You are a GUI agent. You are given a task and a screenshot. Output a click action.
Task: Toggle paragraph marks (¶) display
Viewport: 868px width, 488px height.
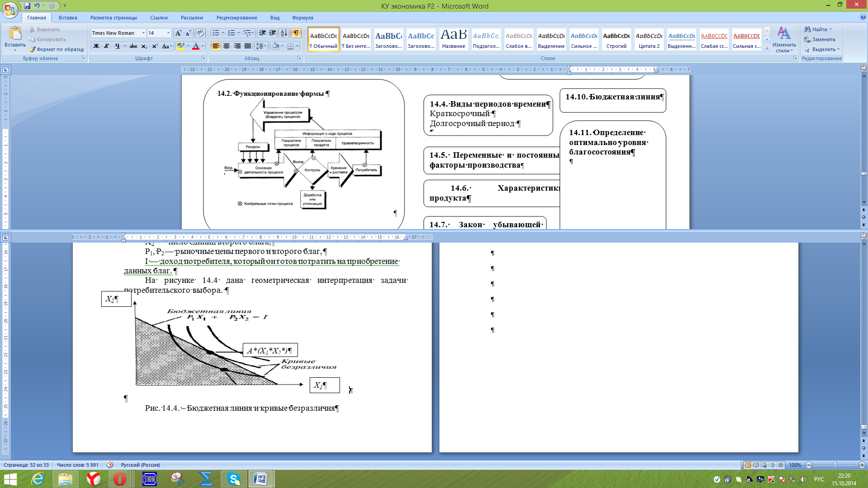pyautogui.click(x=296, y=33)
